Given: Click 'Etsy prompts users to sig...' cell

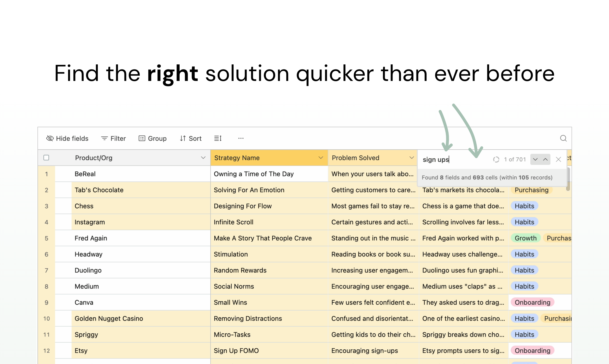Looking at the screenshot, I should point(464,351).
